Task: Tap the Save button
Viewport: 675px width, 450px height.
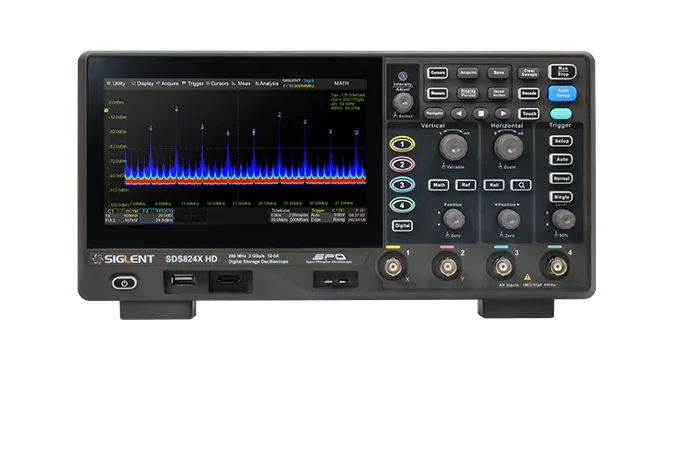Action: (x=499, y=73)
